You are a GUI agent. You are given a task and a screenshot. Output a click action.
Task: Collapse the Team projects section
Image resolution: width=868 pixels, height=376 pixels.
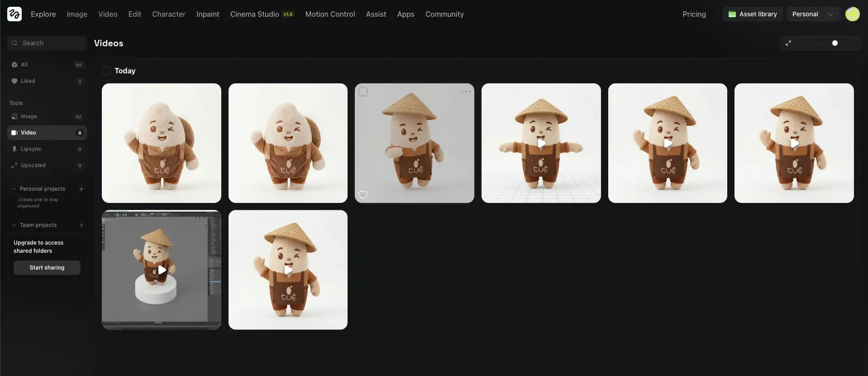pos(14,225)
